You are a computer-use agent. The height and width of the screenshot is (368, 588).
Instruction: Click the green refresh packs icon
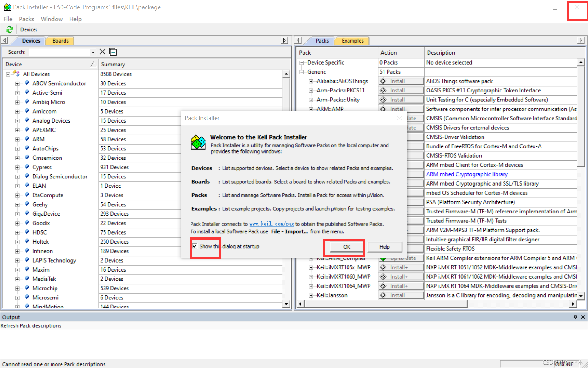coord(10,29)
